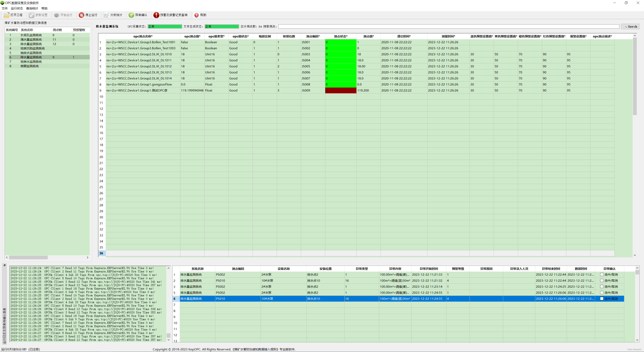Click the Help question mark icon
The height and width of the screenshot is (352, 644).
point(197,15)
